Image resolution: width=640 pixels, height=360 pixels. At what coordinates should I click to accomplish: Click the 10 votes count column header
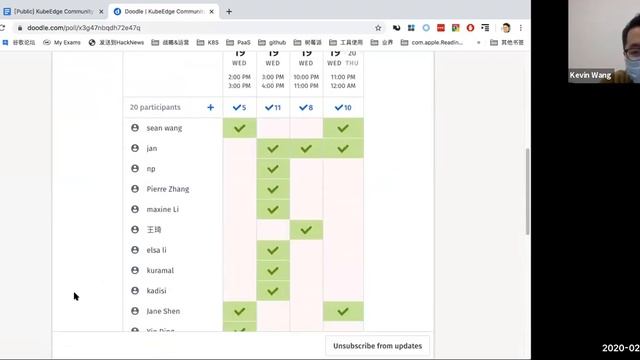coord(343,108)
